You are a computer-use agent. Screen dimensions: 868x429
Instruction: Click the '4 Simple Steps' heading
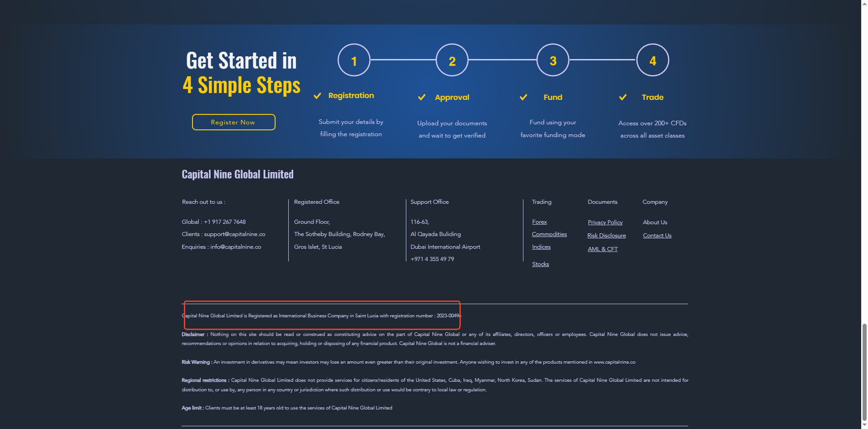pyautogui.click(x=242, y=85)
